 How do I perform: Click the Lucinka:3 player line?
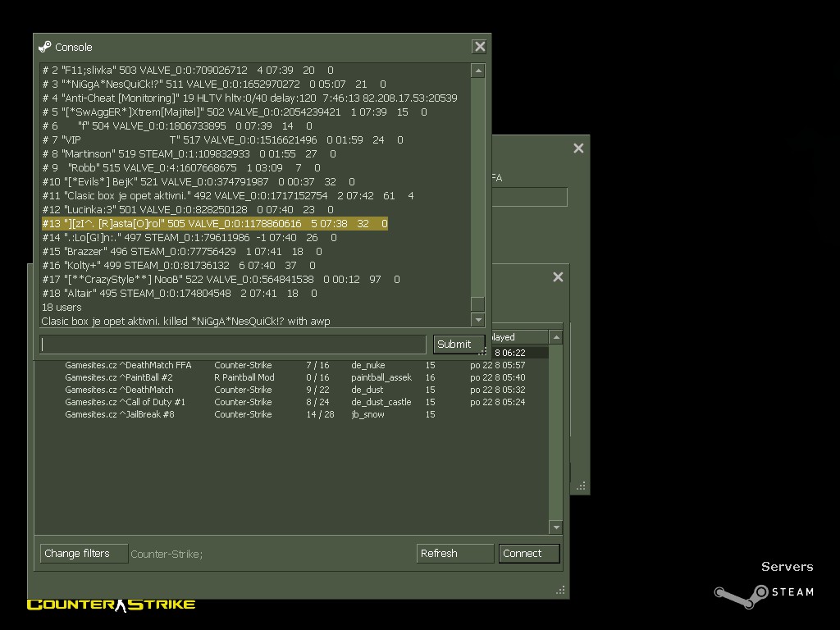tap(188, 209)
